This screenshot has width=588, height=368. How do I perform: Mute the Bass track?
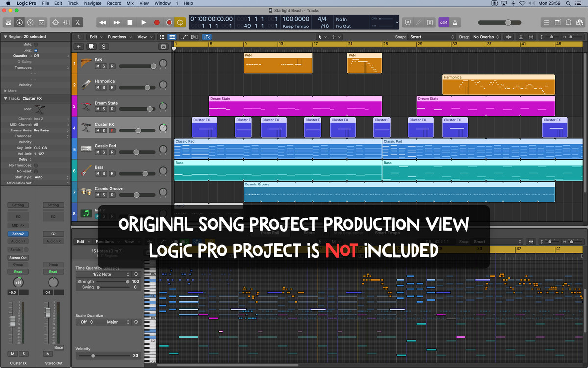[x=98, y=174]
